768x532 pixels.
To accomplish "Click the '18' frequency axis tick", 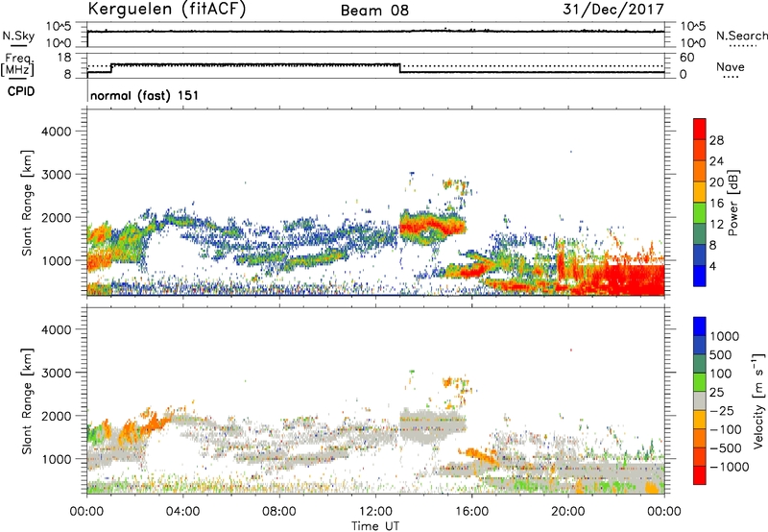I will [64, 58].
